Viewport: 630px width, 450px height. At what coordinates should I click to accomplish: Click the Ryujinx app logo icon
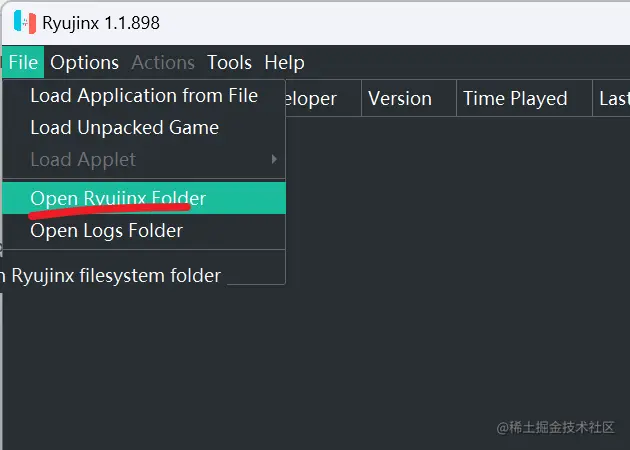(25, 22)
